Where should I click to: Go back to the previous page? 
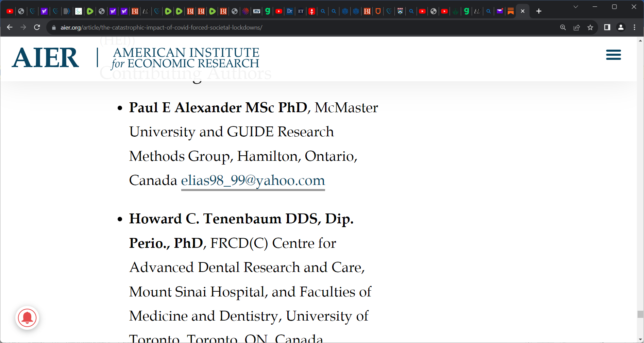(10, 27)
